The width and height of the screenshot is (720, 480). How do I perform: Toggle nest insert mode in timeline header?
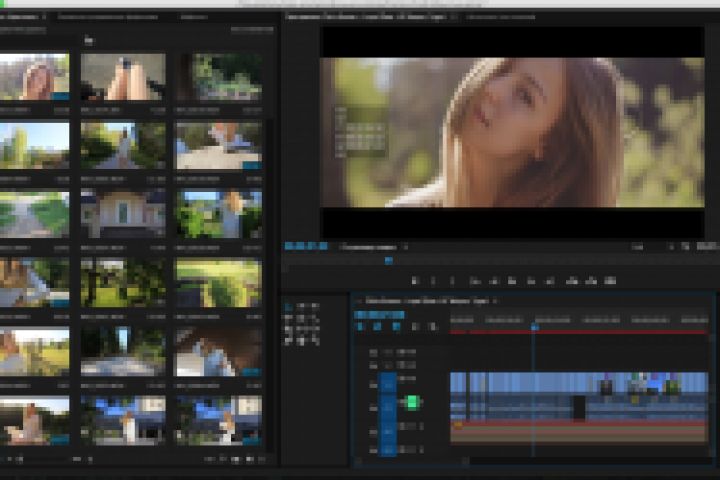tap(360, 327)
